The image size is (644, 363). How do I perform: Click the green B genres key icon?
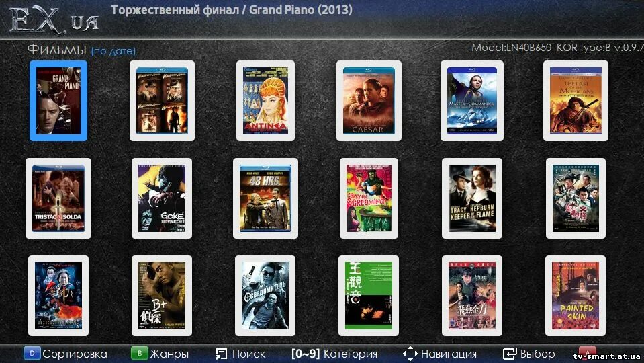[139, 353]
